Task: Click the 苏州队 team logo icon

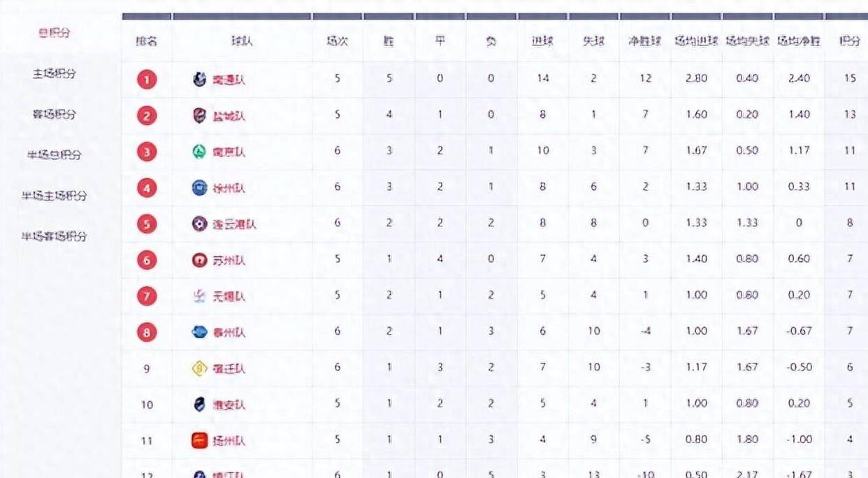Action: [200, 260]
